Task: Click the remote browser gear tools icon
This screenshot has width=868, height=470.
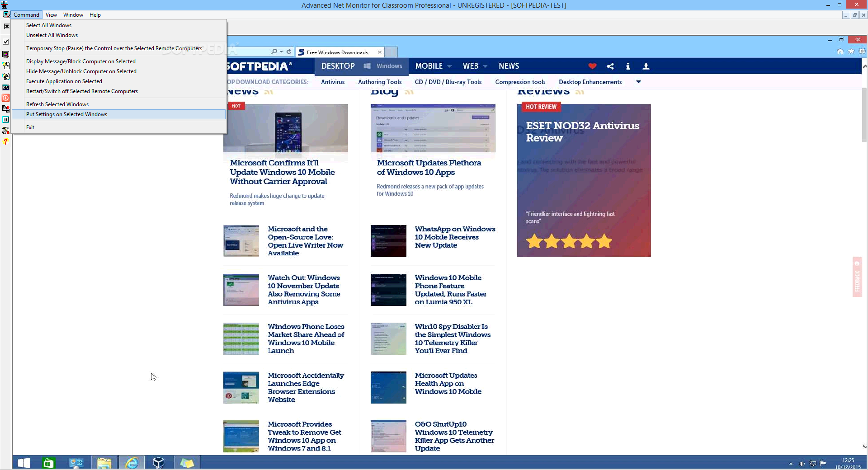Action: [x=862, y=52]
